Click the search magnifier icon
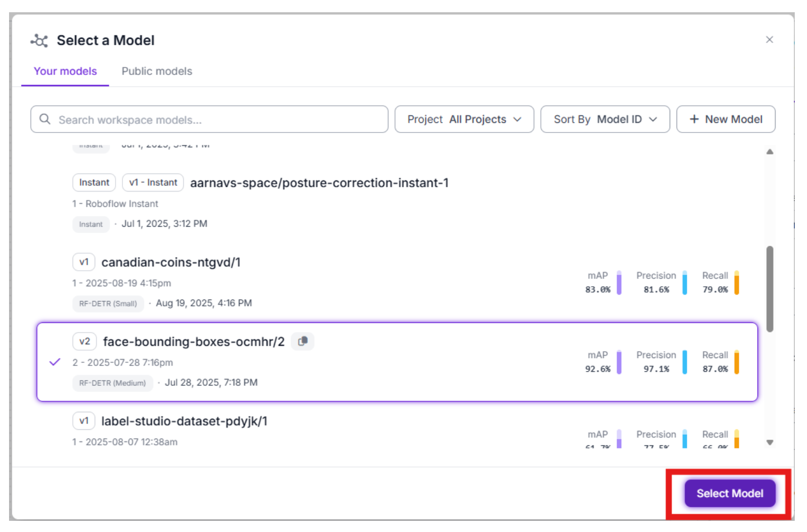Viewport: 807px width, 532px height. (x=45, y=119)
